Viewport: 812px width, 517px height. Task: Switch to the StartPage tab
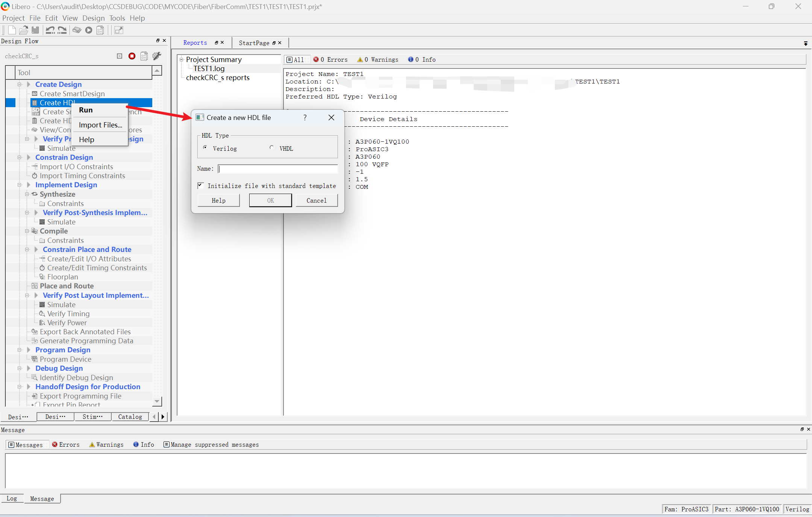click(x=254, y=43)
